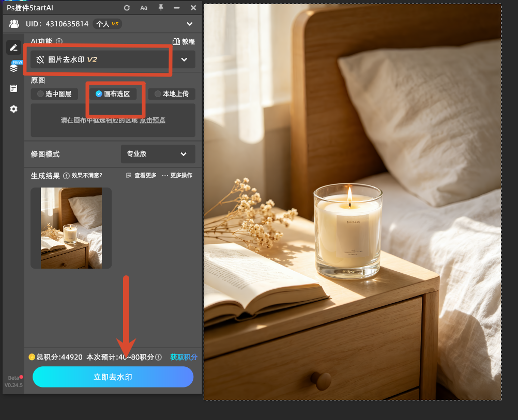Open the 教程 tutorial link

coord(184,42)
